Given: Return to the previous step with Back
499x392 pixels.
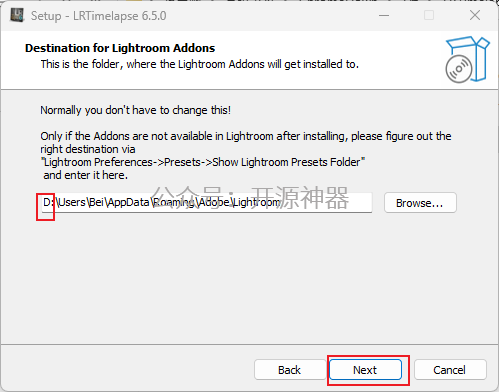Looking at the screenshot, I should pos(290,370).
